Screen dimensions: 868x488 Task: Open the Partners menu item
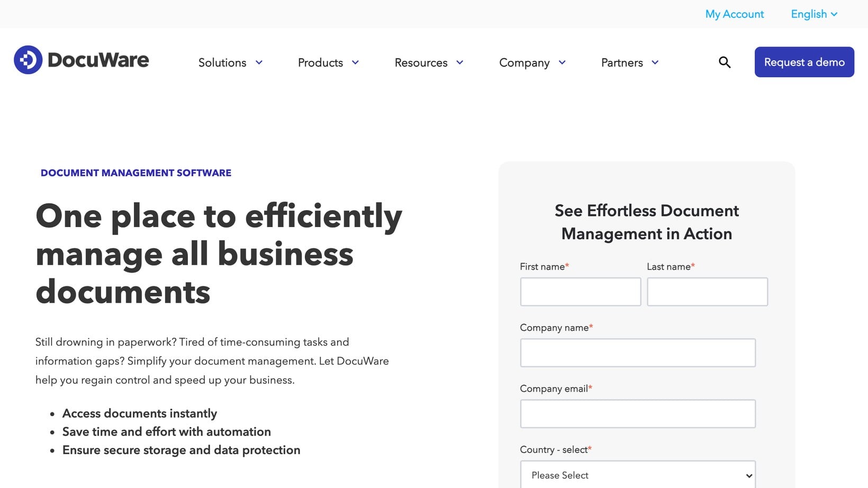[622, 62]
